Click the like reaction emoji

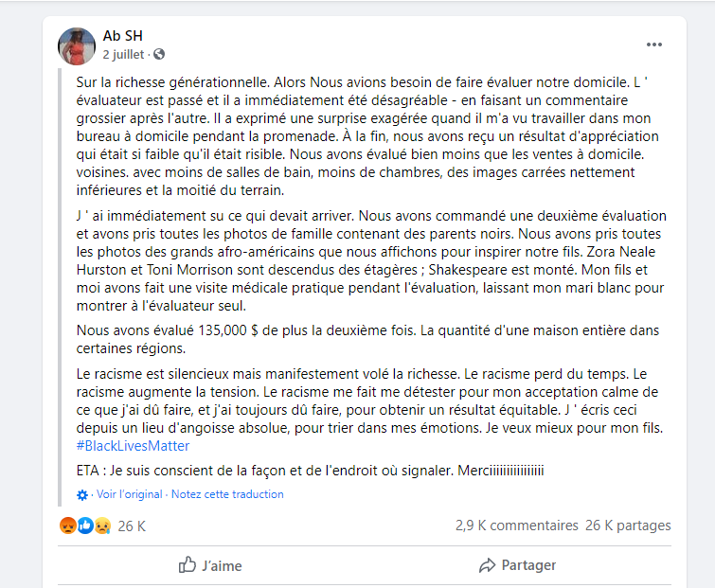coord(85,526)
